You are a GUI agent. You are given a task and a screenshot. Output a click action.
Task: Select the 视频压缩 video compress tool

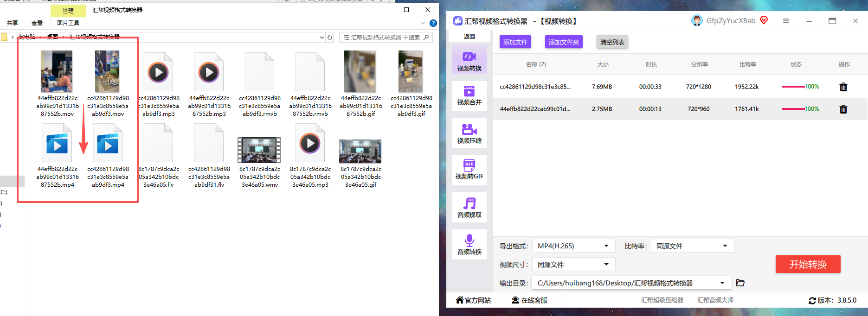pos(469,133)
